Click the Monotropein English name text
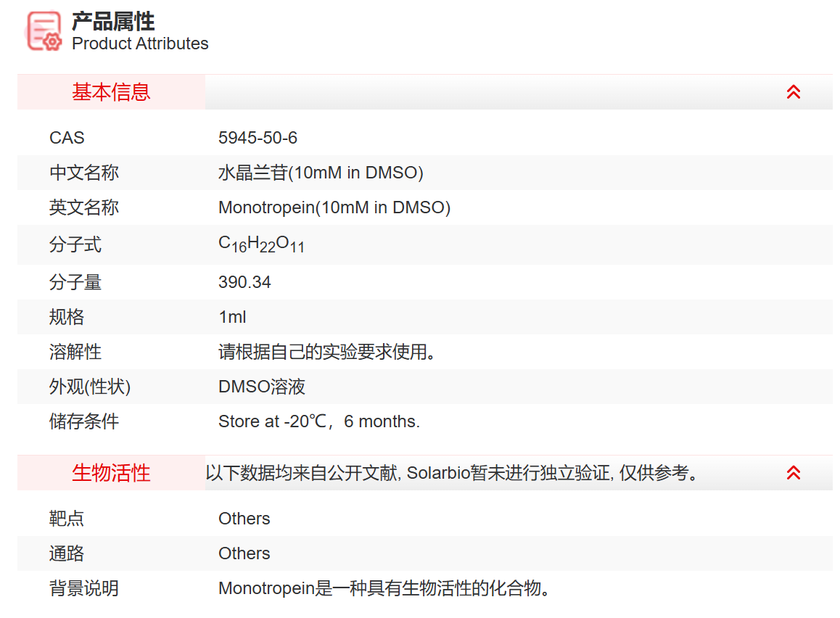 point(334,207)
